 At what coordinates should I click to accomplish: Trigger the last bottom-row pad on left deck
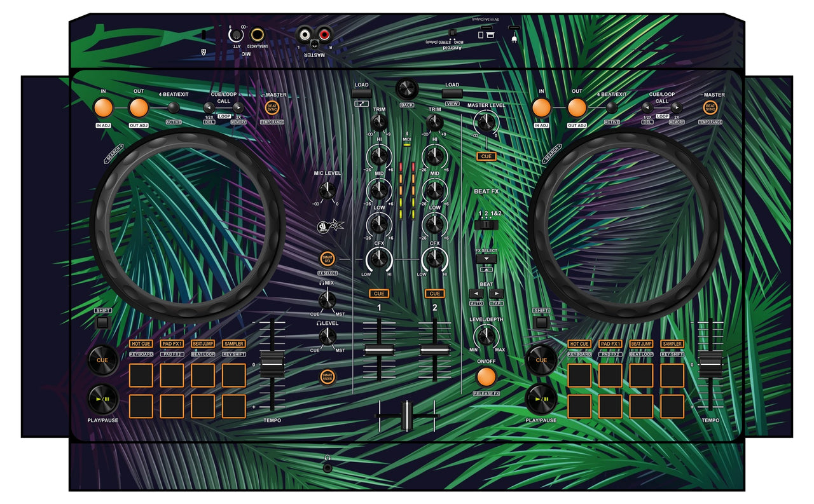[x=234, y=406]
